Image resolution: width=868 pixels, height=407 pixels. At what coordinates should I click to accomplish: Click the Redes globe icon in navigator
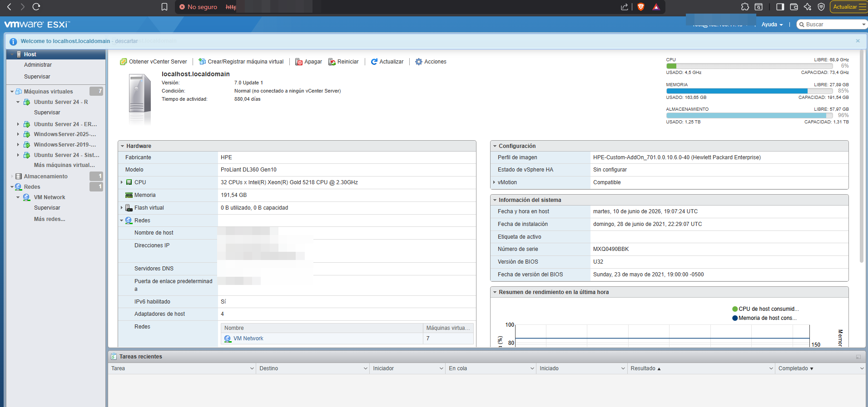18,187
